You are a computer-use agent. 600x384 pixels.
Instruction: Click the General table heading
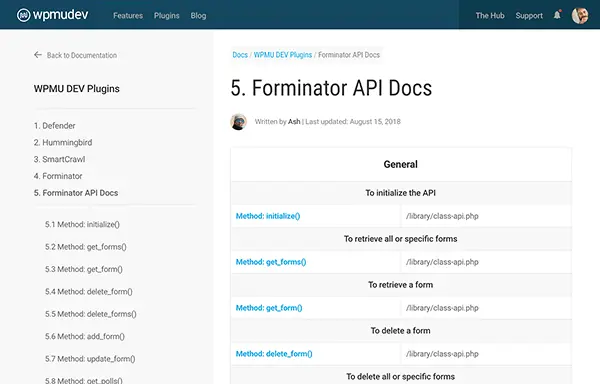[x=401, y=164]
